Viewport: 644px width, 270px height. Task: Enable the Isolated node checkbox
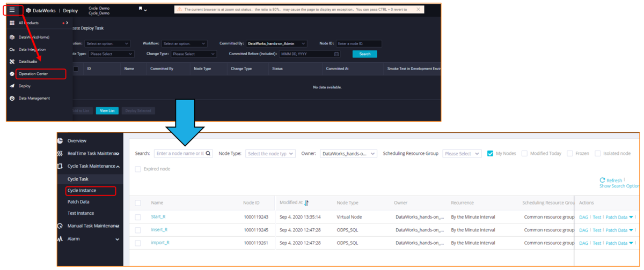coord(597,153)
